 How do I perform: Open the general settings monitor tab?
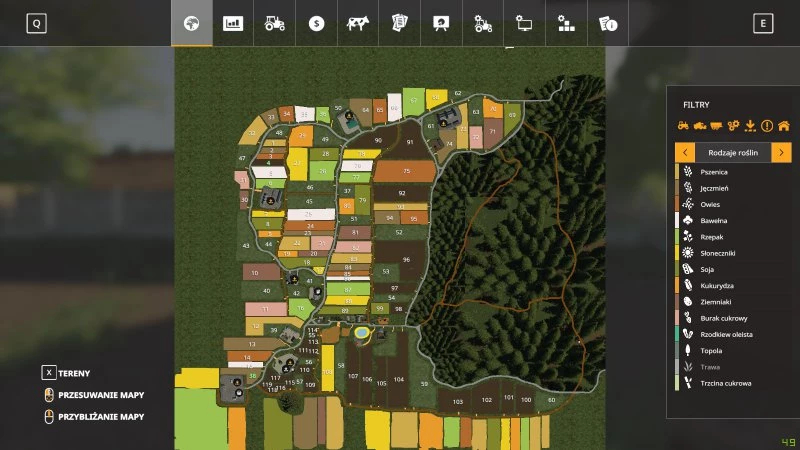(524, 23)
